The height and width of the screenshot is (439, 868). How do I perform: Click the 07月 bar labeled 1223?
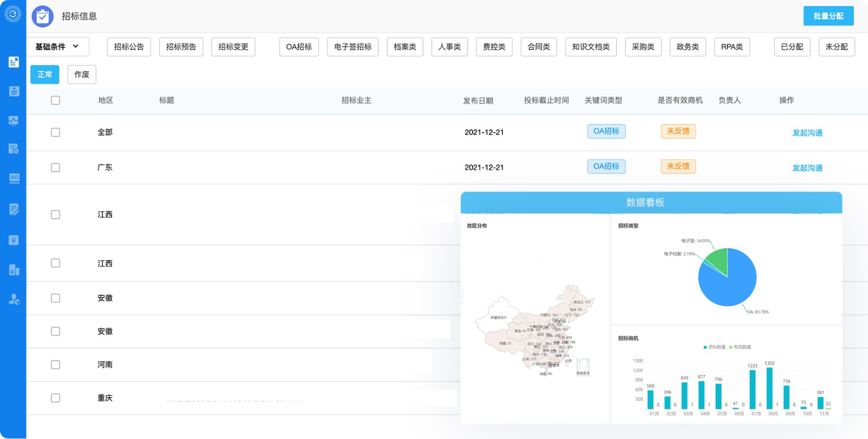click(752, 389)
